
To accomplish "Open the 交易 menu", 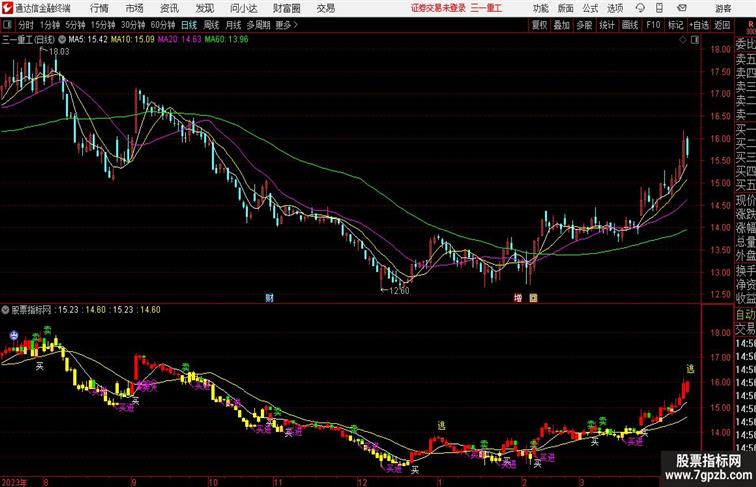I will pyautogui.click(x=325, y=8).
